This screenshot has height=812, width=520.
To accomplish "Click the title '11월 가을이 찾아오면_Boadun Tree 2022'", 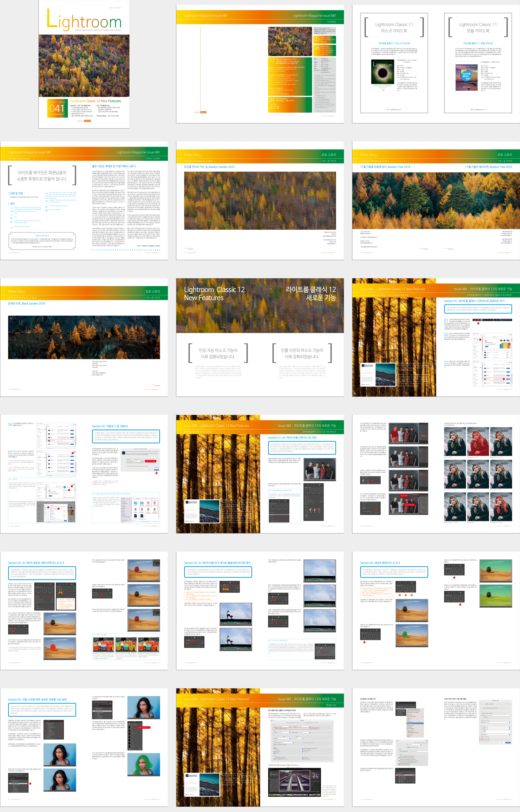I will 488,167.
